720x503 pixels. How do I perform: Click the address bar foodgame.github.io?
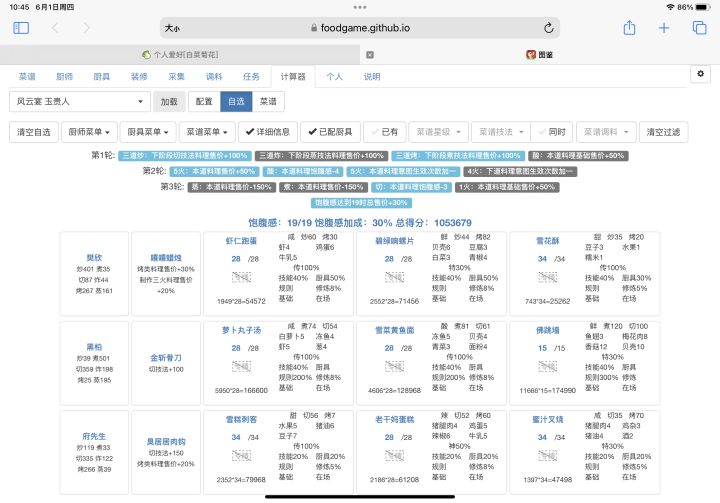[x=360, y=28]
